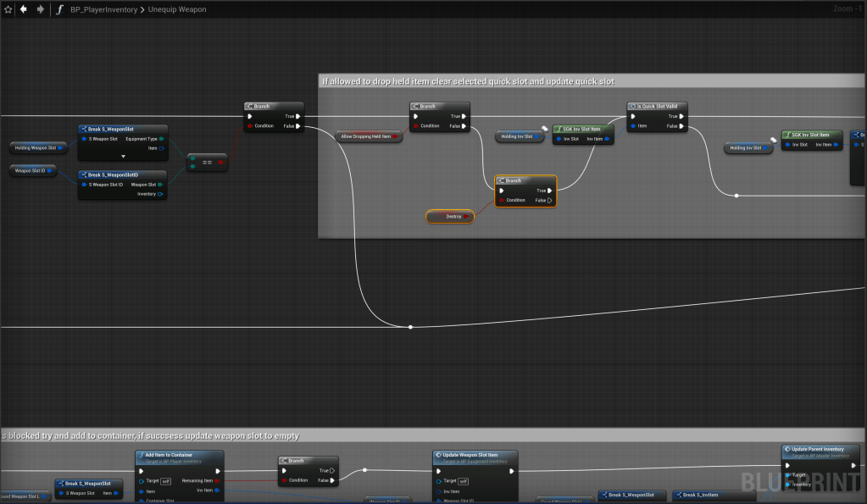Select the quick slot comment box title
The height and width of the screenshot is (504, 867).
tap(468, 81)
